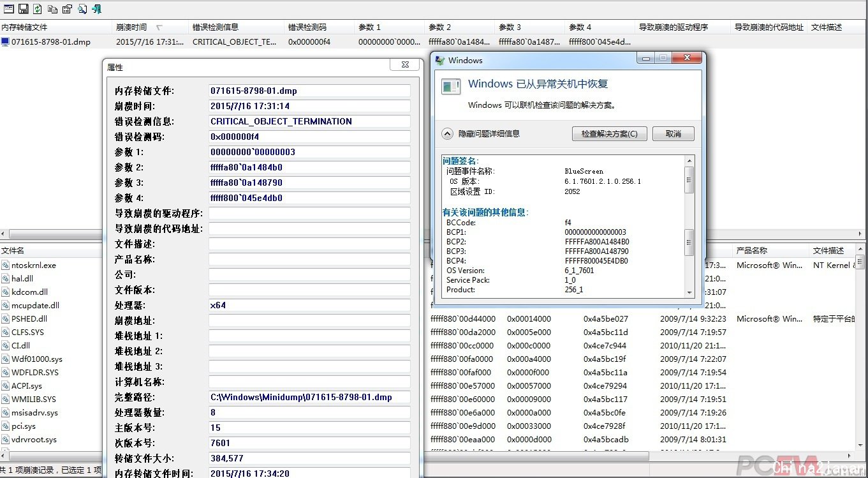Screen dimensions: 868x478
Task: Select the Wdf01000.sys row
Action: 51,359
